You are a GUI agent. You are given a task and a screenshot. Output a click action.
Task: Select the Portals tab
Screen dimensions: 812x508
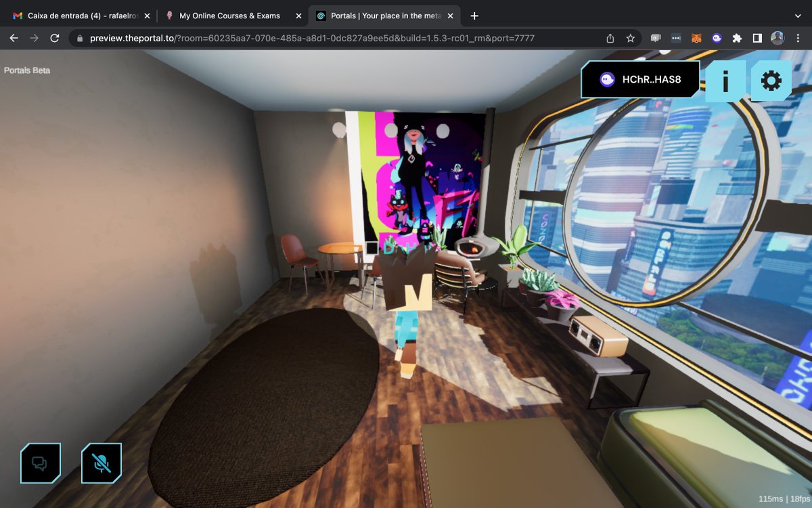click(384, 16)
